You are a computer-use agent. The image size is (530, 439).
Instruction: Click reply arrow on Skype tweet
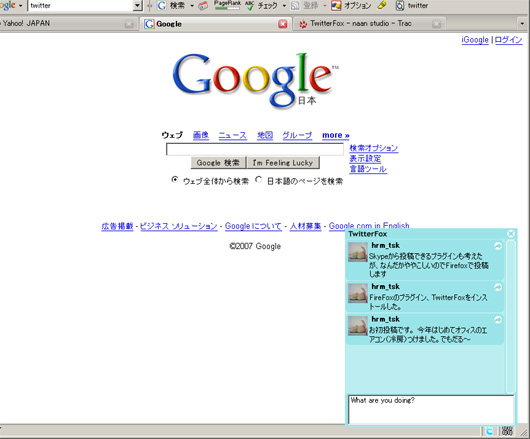pos(498,246)
